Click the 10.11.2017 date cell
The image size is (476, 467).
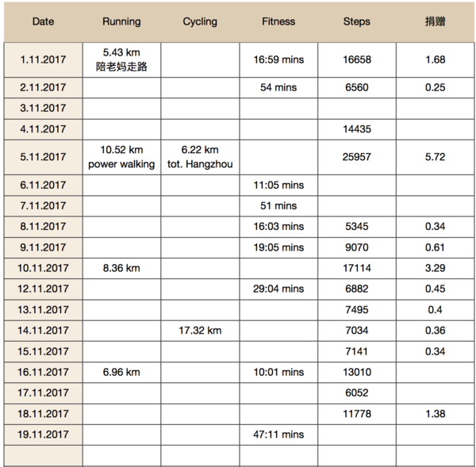pyautogui.click(x=43, y=268)
